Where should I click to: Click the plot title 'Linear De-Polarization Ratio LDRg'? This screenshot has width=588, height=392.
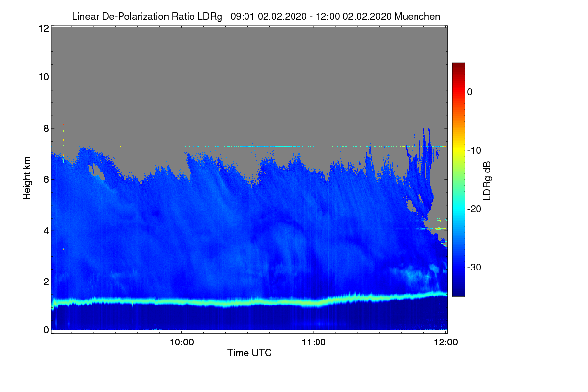tap(147, 16)
